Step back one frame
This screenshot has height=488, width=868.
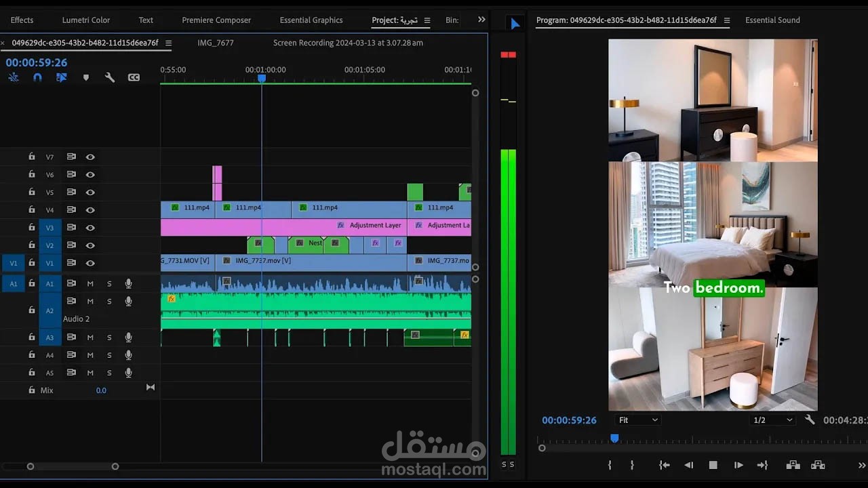tap(689, 465)
